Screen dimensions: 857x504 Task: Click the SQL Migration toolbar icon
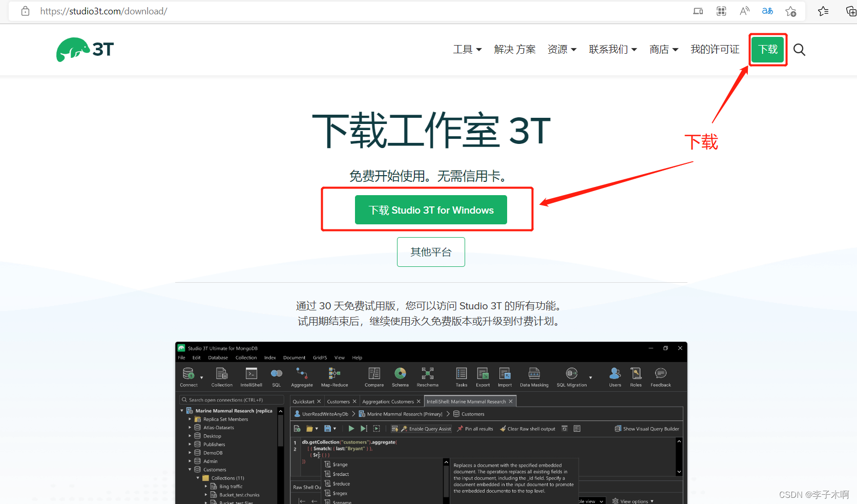click(x=572, y=377)
